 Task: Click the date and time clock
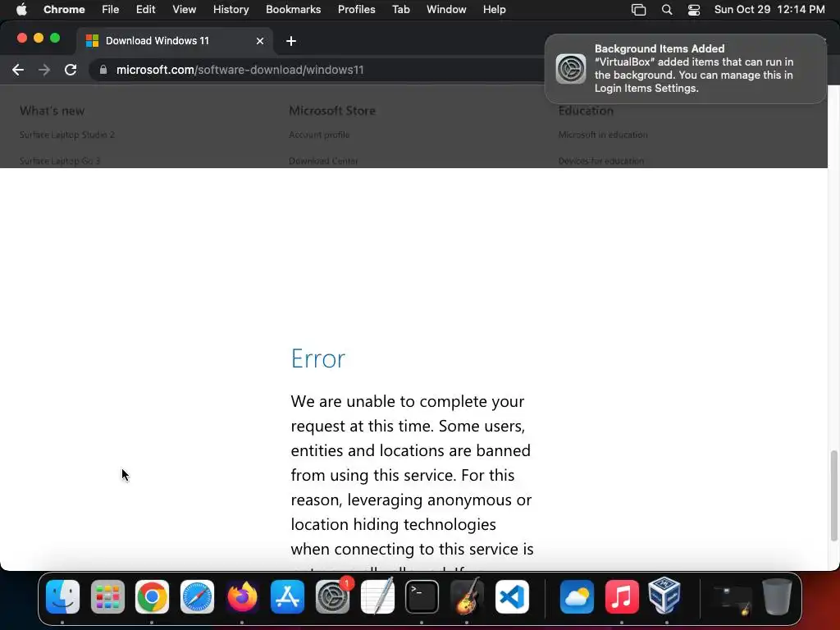click(x=769, y=10)
